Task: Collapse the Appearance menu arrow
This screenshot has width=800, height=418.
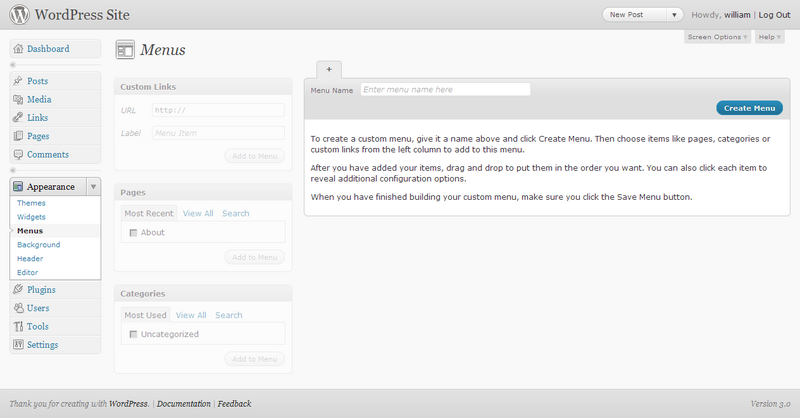Action: 93,187
